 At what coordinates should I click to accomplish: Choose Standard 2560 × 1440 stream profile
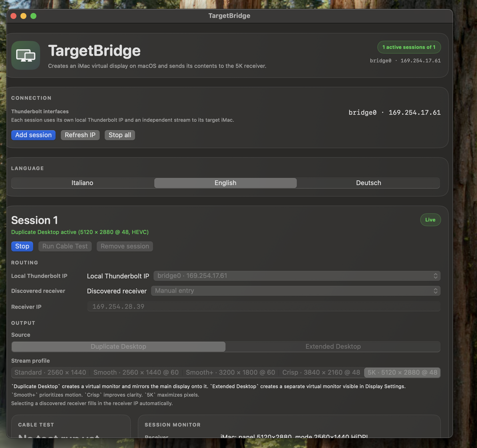[50, 372]
